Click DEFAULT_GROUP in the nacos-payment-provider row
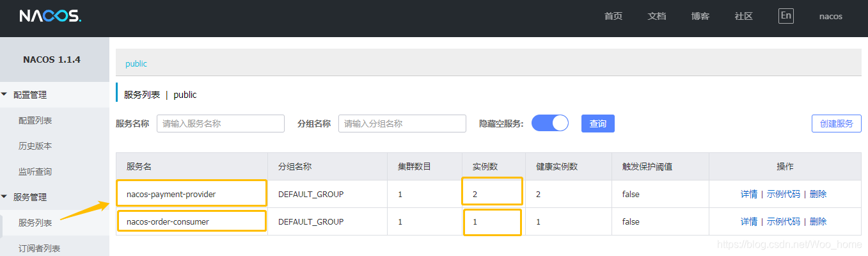 tap(311, 194)
